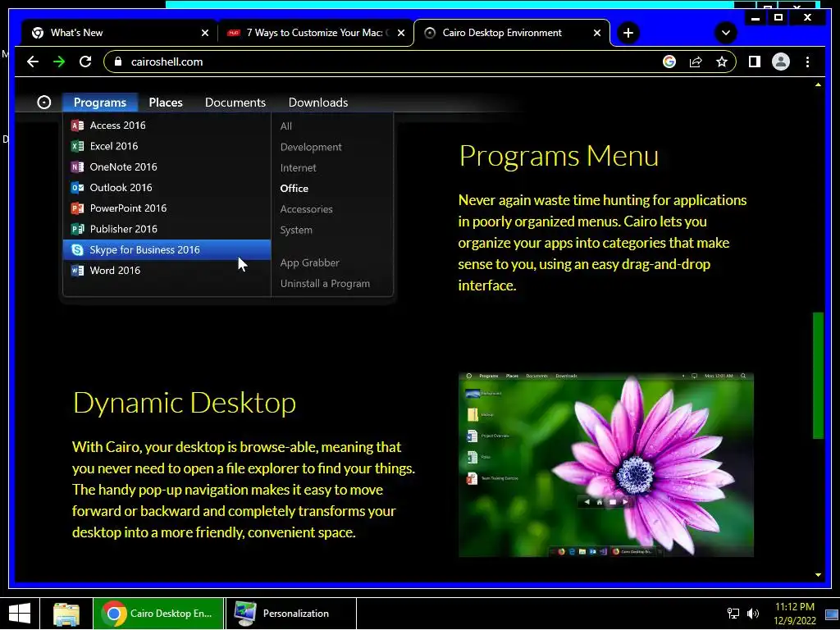Click the green forward arrow
840x630 pixels.
(x=59, y=62)
